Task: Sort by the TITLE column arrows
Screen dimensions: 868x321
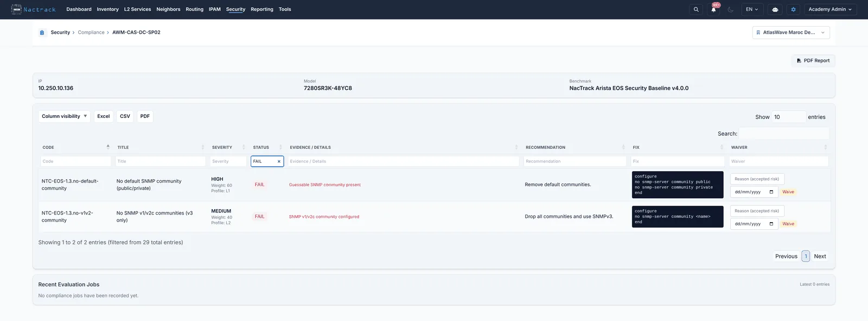Action: pyautogui.click(x=203, y=147)
